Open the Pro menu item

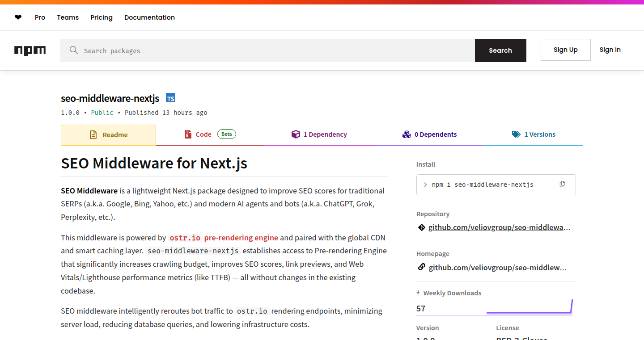click(40, 17)
